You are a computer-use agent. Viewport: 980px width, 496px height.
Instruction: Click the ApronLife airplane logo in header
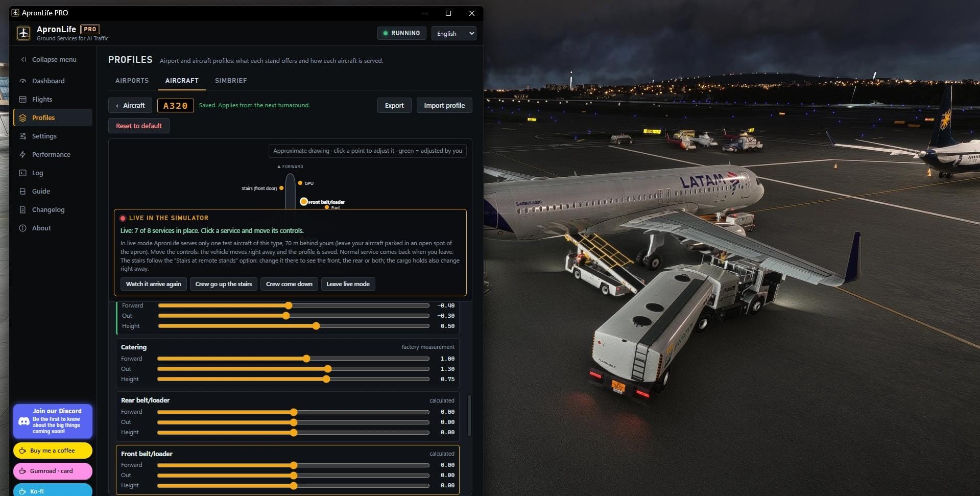(23, 33)
